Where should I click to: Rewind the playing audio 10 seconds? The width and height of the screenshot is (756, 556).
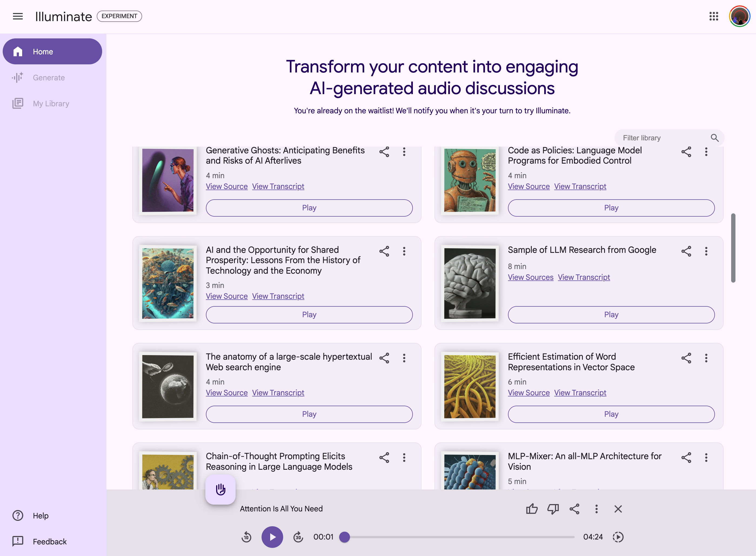pos(246,537)
